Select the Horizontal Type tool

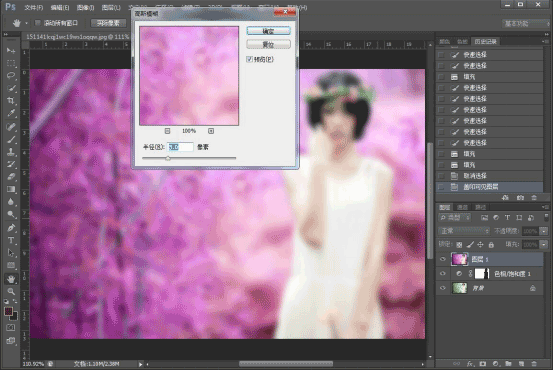11,240
